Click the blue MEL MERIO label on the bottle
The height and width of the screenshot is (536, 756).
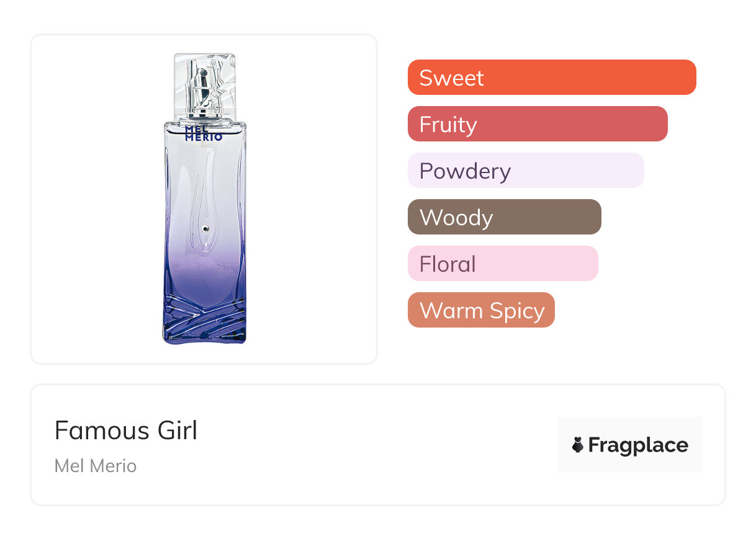pyautogui.click(x=204, y=134)
